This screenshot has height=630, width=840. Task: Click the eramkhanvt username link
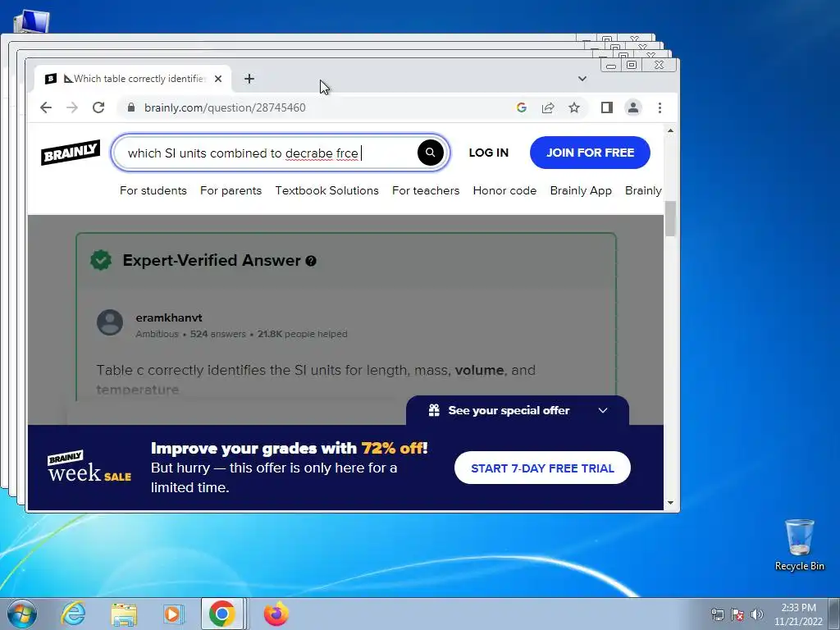[169, 317]
